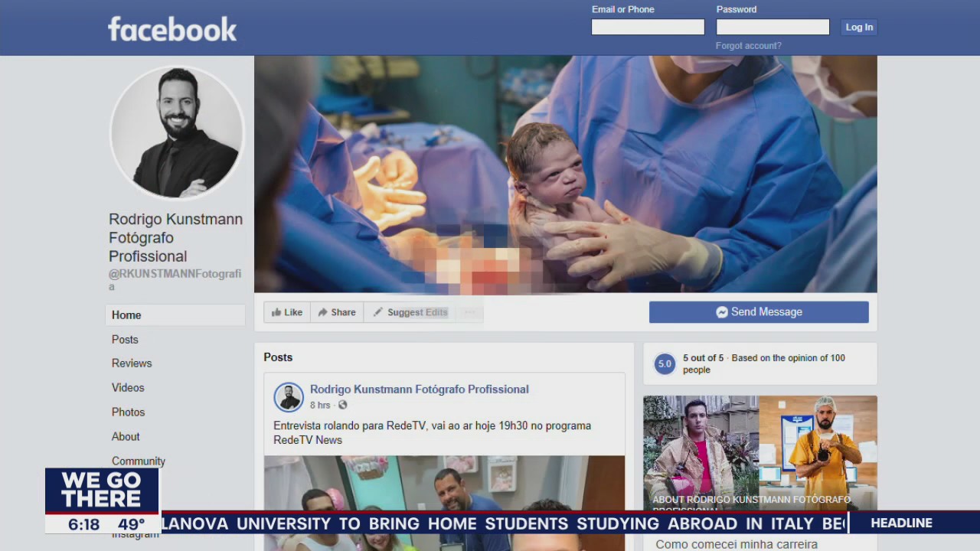The width and height of the screenshot is (980, 551).
Task: Open the Photos sidebar section
Action: [128, 412]
